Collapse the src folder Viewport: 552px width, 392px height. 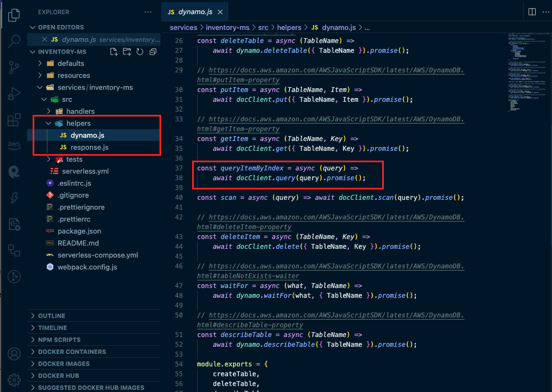coord(44,99)
